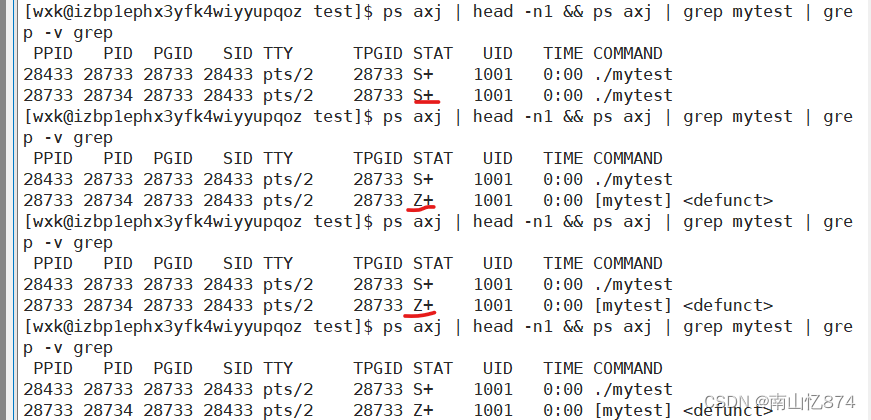Click ./mytest in the fourth ps output

coord(633,389)
